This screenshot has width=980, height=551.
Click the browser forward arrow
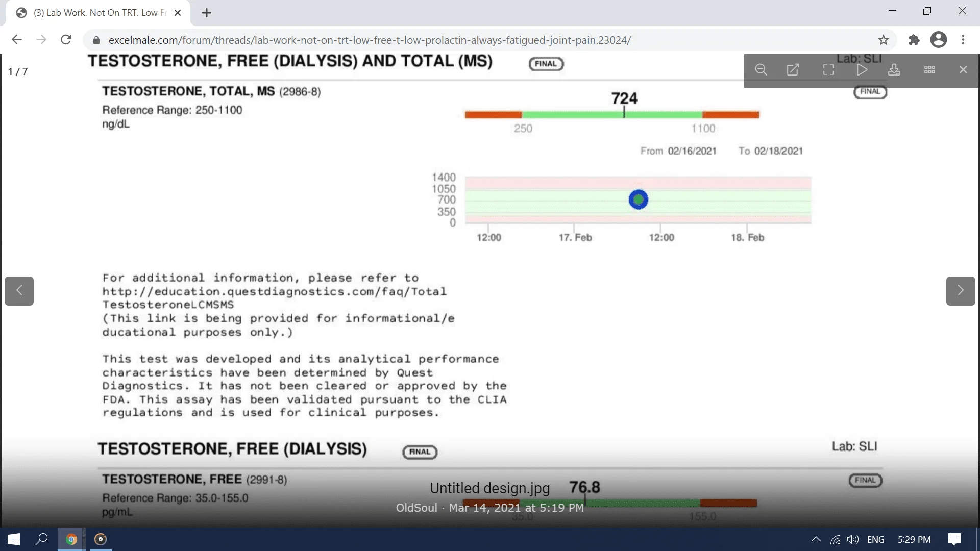(41, 40)
